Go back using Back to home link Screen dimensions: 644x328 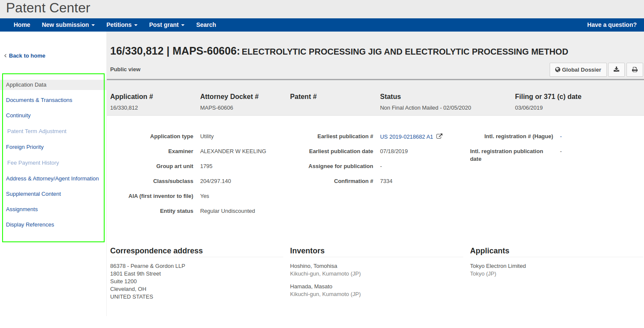[x=27, y=55]
